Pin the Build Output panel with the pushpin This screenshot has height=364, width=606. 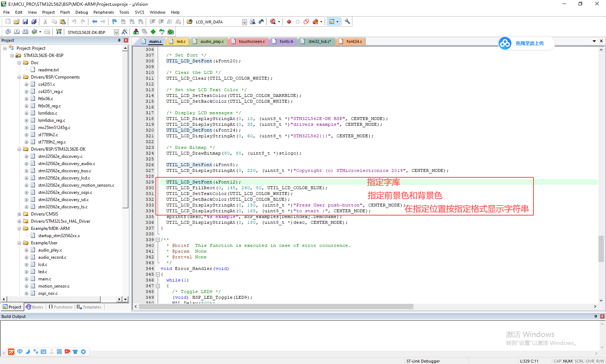pyautogui.click(x=596, y=316)
